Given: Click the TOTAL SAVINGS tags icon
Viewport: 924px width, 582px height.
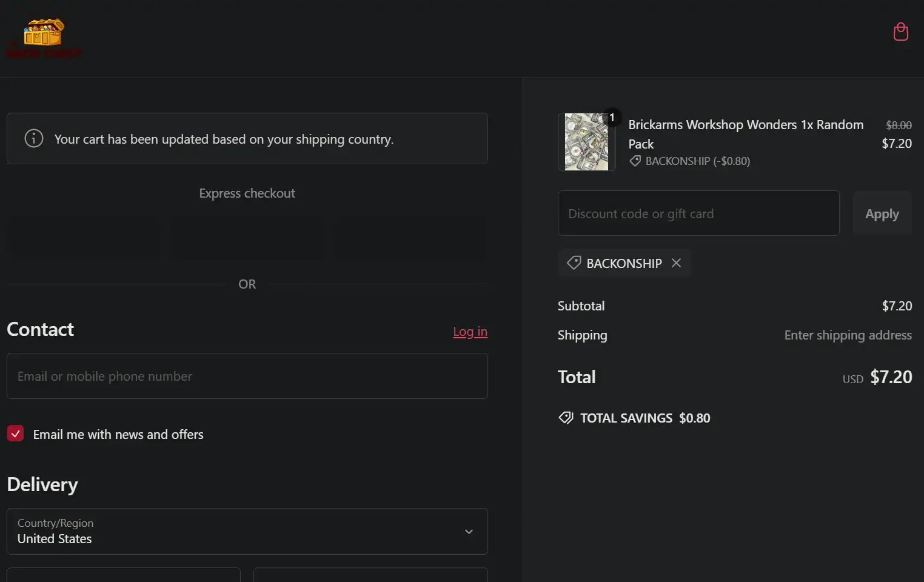Looking at the screenshot, I should point(566,418).
